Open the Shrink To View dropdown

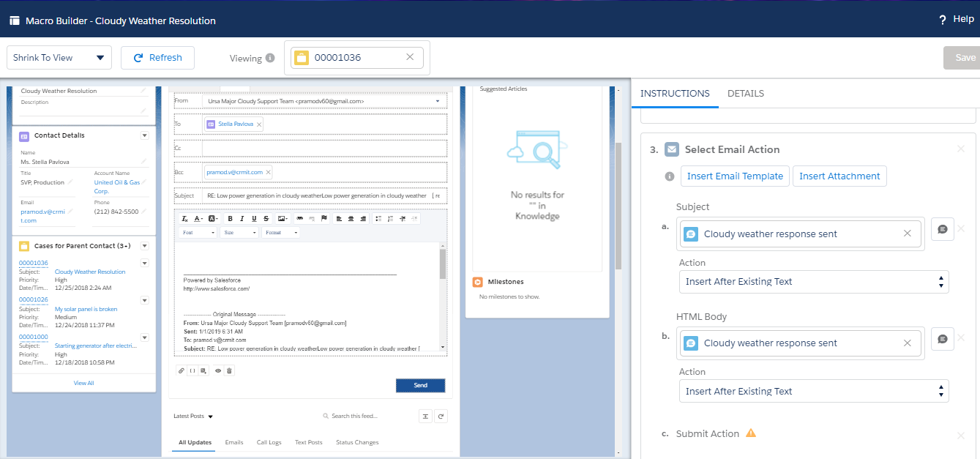click(59, 58)
